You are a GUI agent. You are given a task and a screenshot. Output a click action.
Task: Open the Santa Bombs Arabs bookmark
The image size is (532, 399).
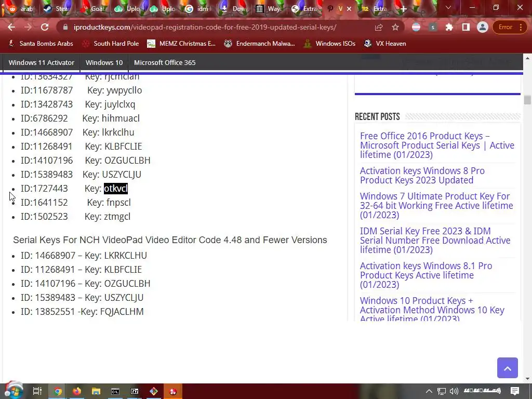click(41, 44)
